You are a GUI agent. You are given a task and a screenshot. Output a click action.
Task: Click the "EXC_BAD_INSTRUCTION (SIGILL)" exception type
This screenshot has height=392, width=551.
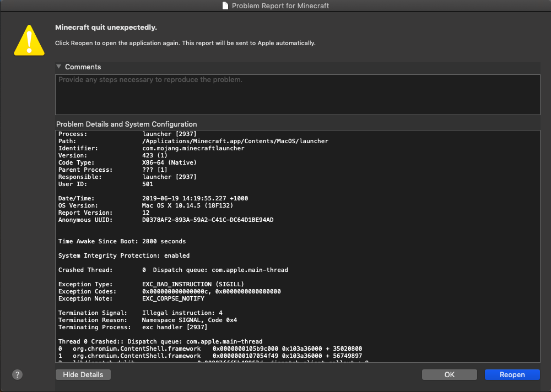(x=193, y=284)
